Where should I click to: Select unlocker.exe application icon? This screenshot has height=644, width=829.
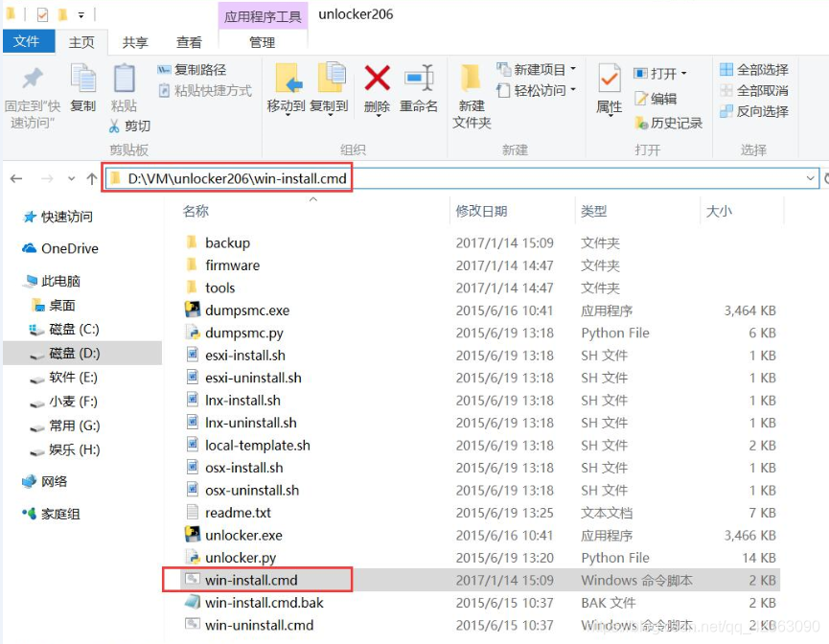(x=193, y=534)
